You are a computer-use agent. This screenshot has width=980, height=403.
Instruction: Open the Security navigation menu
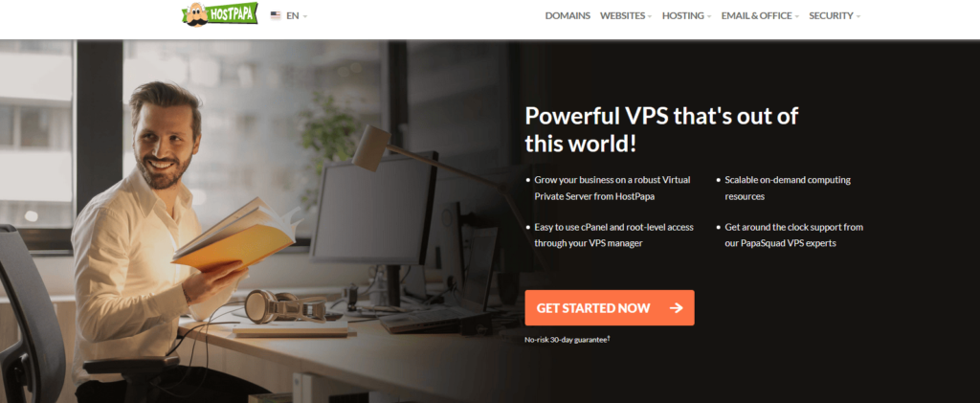point(831,16)
